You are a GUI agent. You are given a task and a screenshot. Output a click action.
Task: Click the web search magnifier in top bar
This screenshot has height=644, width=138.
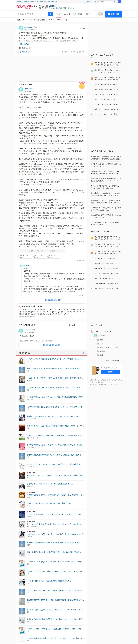[x=120, y=2]
